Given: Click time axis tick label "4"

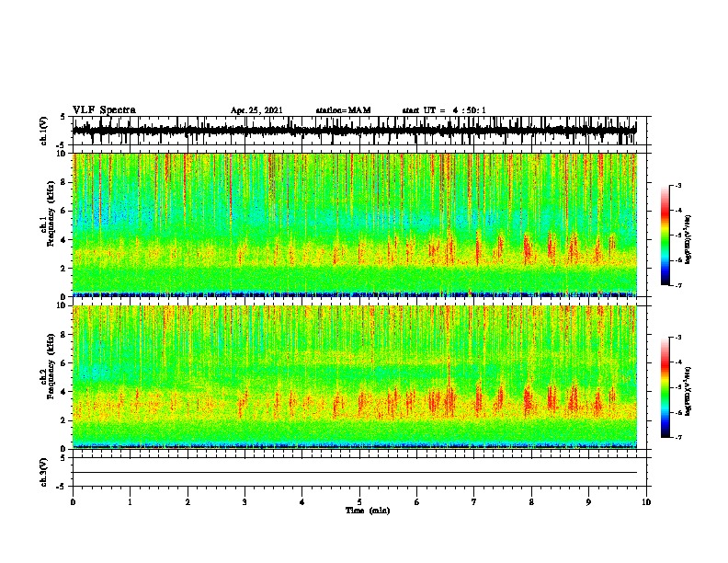Looking at the screenshot, I should click(302, 502).
